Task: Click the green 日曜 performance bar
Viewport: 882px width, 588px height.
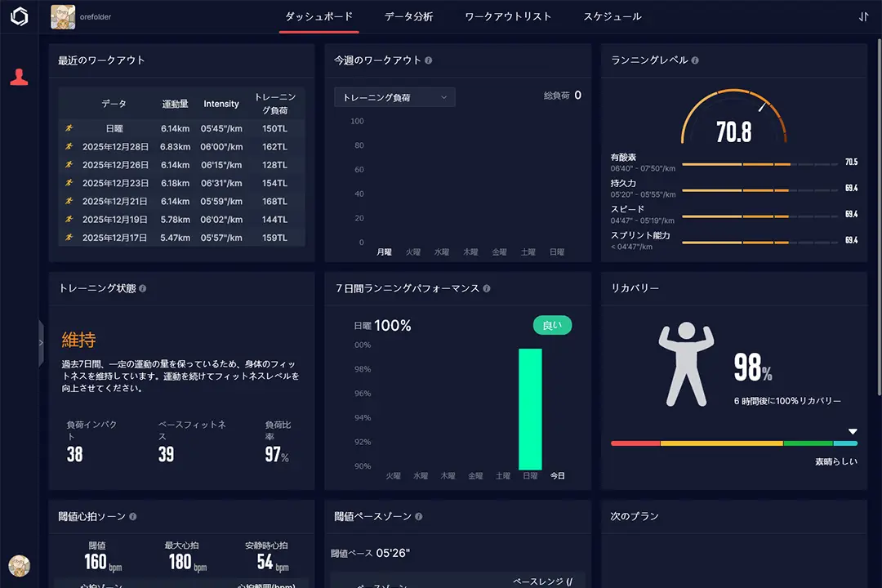Action: pyautogui.click(x=530, y=408)
